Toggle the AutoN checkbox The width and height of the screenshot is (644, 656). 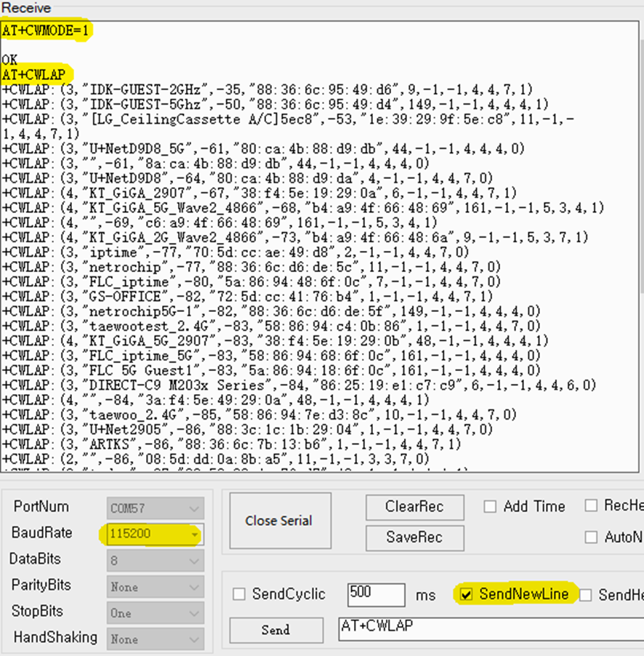pyautogui.click(x=591, y=537)
